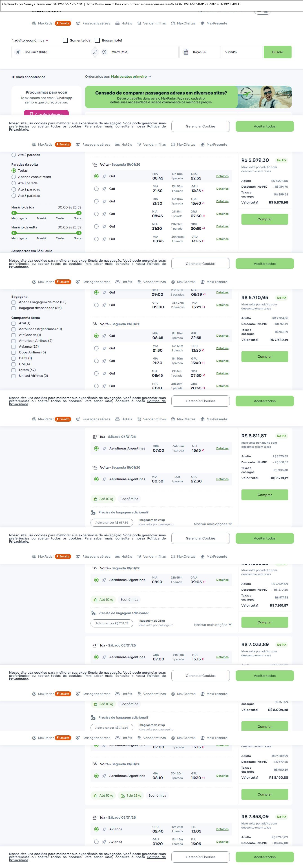Image resolution: width=303 pixels, height=868 pixels.
Task: Click the return date field '19 jan/26'
Action: (242, 52)
